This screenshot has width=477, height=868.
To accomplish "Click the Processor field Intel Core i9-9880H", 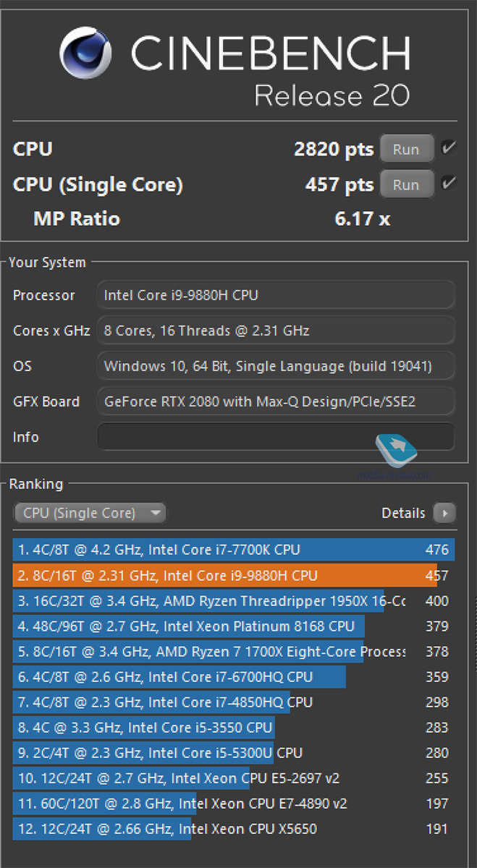I will point(276,295).
